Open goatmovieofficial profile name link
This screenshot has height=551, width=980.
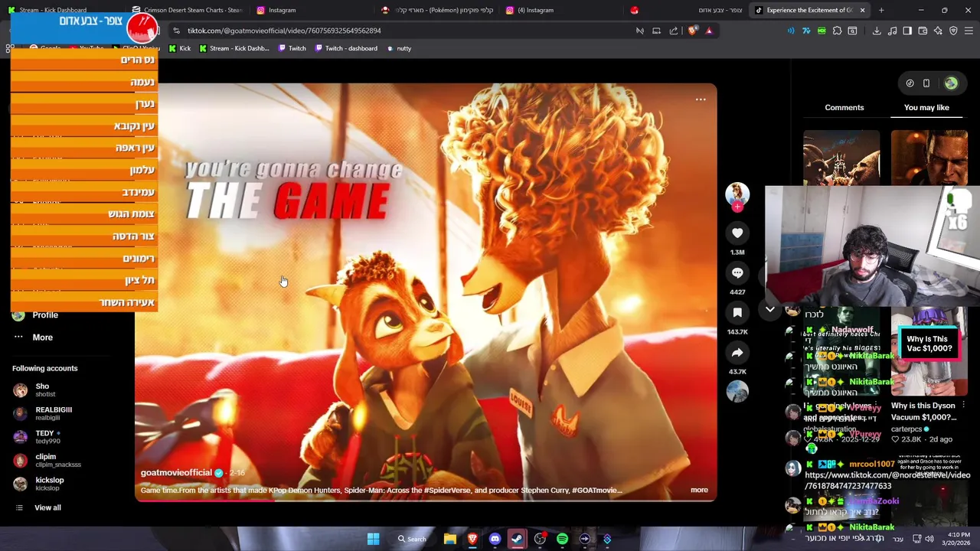tap(176, 473)
